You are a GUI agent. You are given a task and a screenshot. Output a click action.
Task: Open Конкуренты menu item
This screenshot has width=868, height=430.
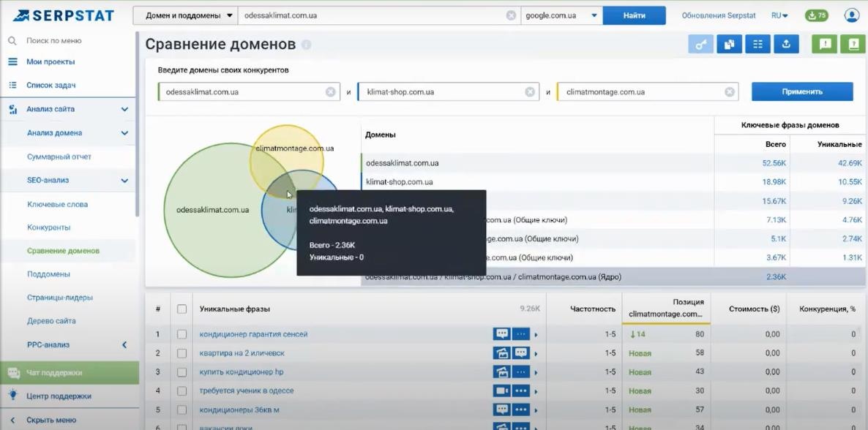click(49, 227)
